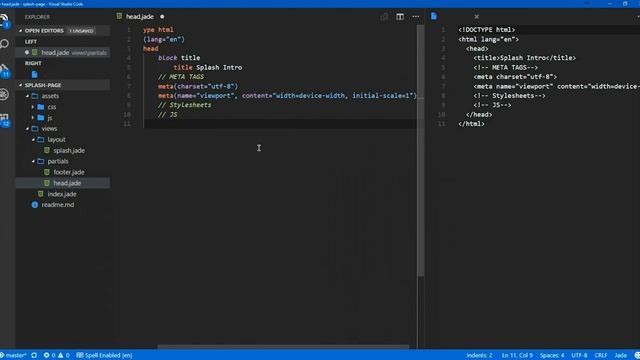Collapse the layout folder
Image resolution: width=640 pixels, height=360 pixels.
[x=33, y=140]
